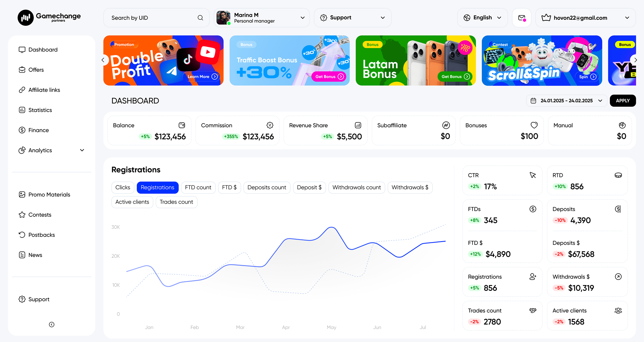Advance banner carousel with right arrow
644x342 pixels.
(x=636, y=60)
